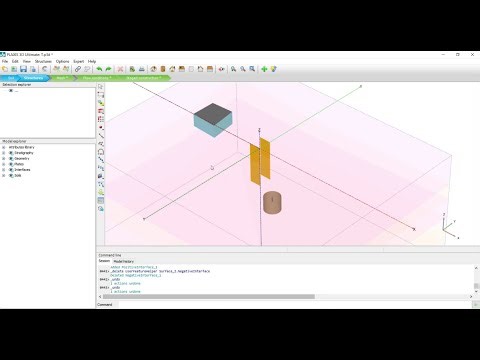Click the green Redo arrow icon
The image size is (480, 360).
(108, 69)
